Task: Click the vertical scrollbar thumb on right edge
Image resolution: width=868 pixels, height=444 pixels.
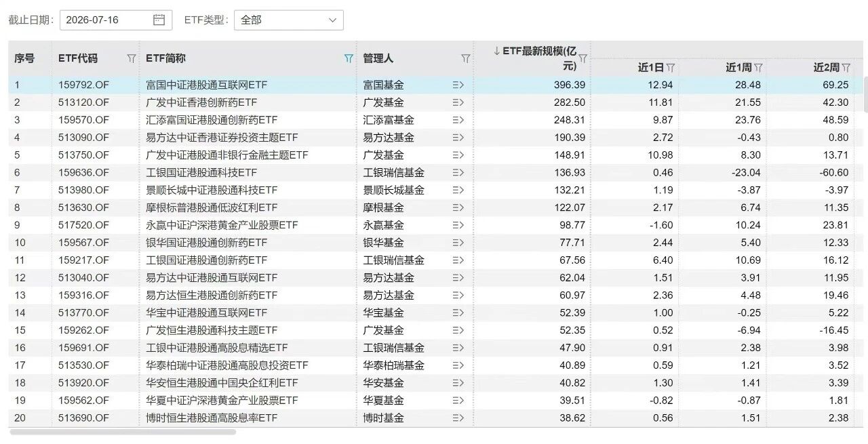Action: [x=865, y=96]
